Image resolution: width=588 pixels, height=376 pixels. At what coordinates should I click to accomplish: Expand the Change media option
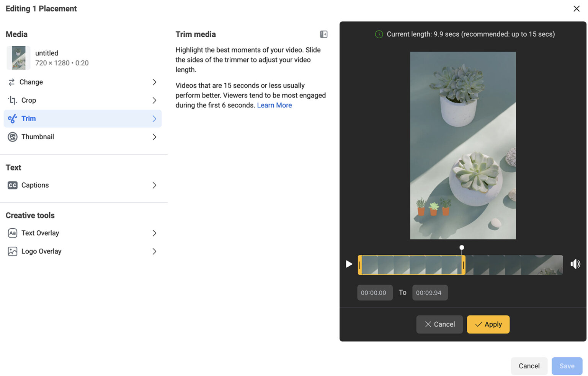pyautogui.click(x=154, y=82)
